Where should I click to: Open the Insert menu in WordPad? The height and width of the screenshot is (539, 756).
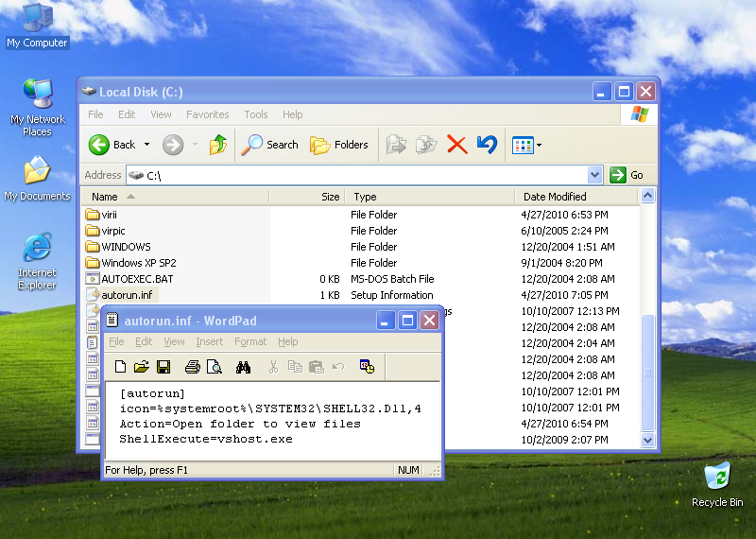209,341
